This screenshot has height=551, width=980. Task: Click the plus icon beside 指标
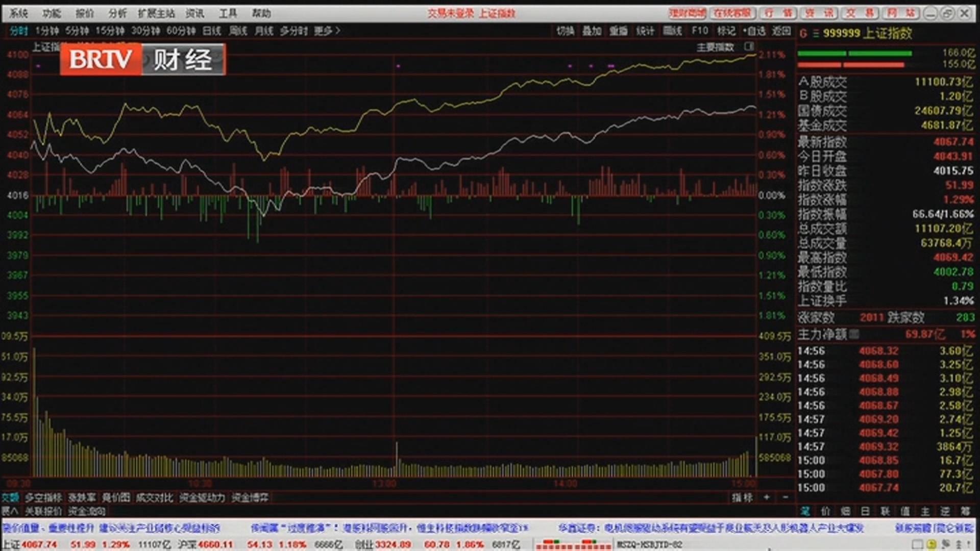pos(766,497)
